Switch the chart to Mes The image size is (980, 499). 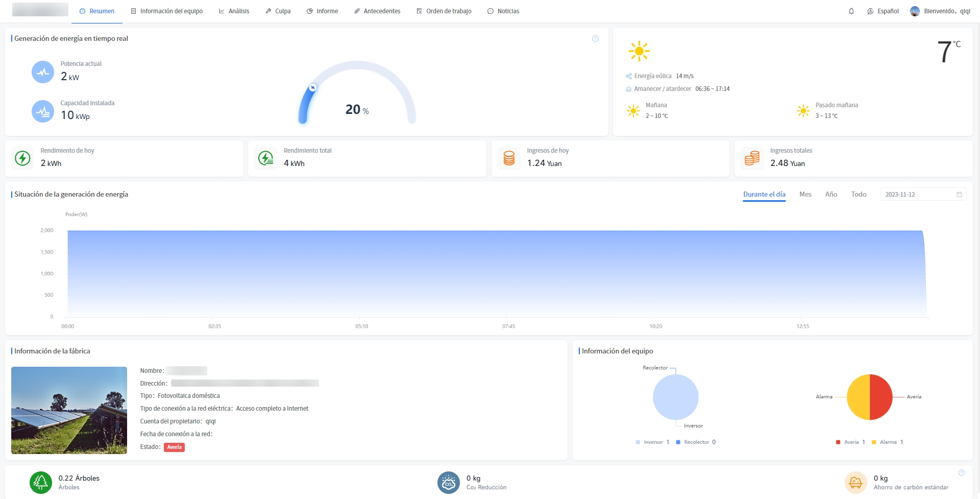click(805, 195)
